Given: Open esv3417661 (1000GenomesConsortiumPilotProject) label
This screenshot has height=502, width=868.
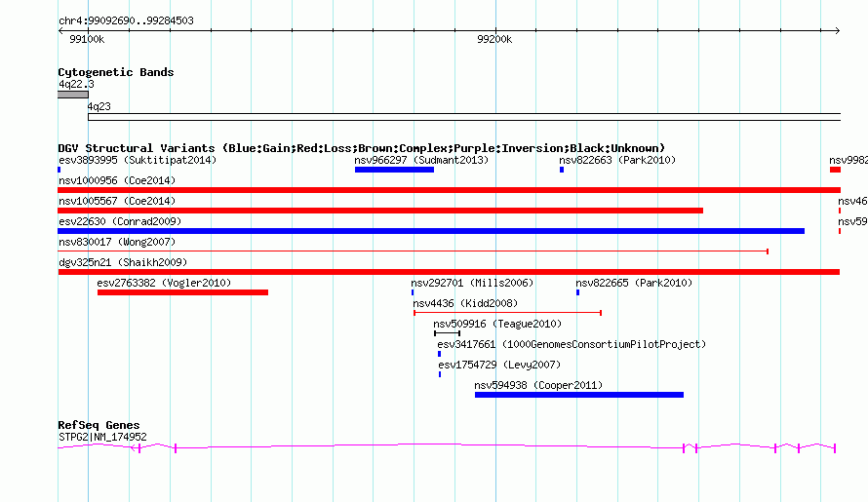Looking at the screenshot, I should (572, 344).
